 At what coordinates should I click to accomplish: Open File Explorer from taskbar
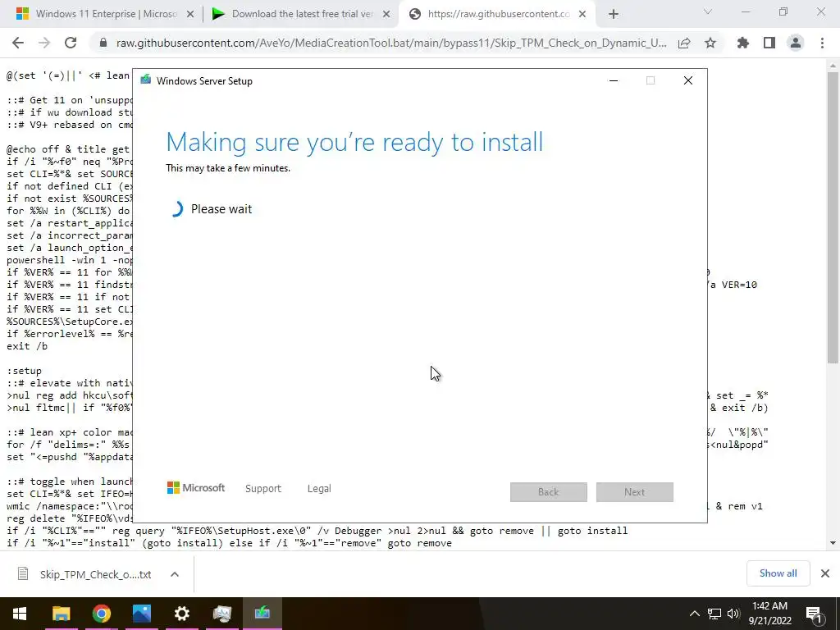click(x=61, y=614)
